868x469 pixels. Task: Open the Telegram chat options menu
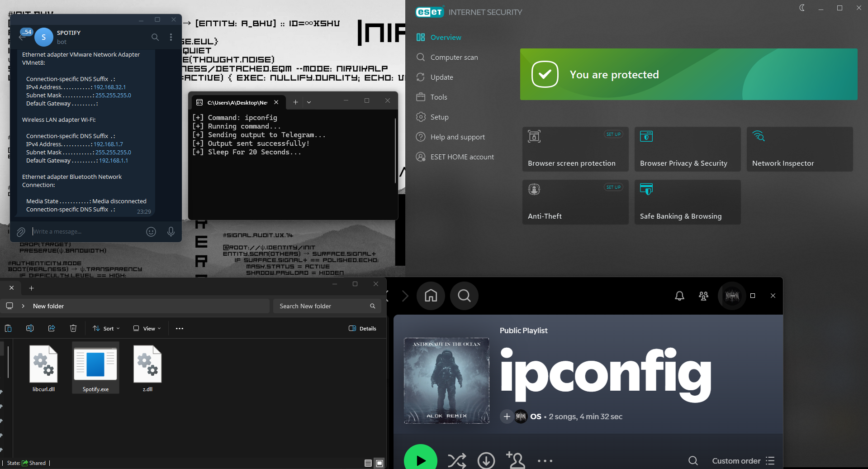(171, 37)
